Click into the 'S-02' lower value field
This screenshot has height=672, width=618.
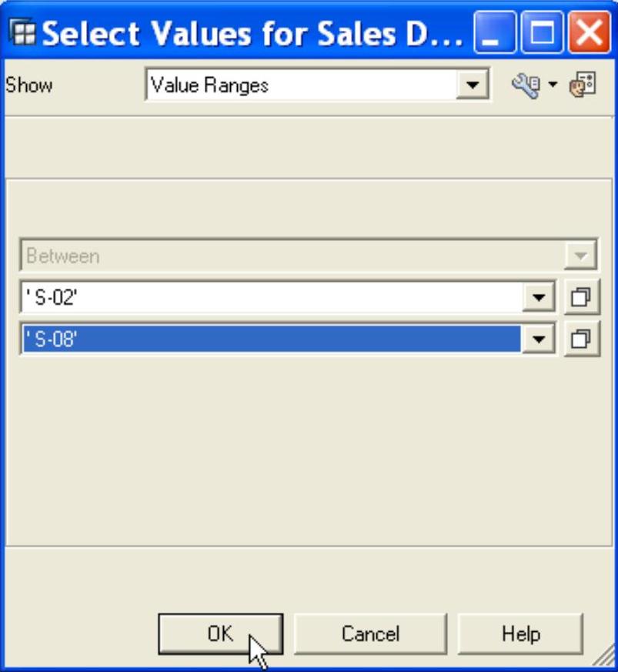pos(269,298)
